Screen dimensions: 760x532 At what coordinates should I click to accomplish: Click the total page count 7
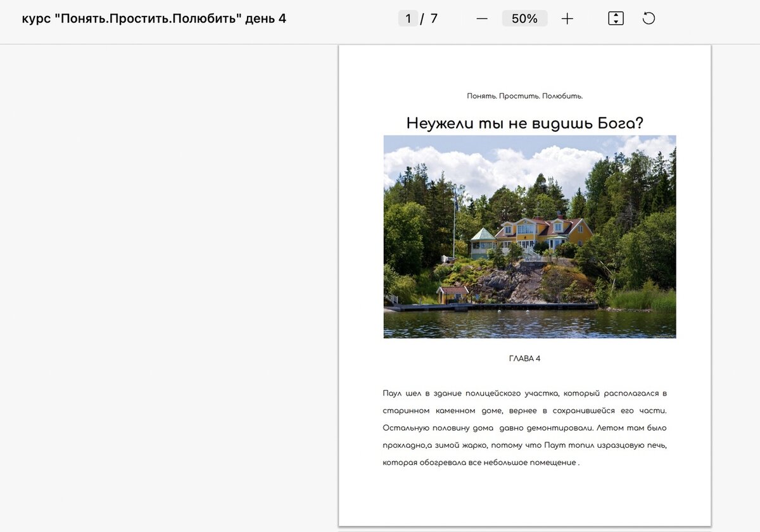click(x=434, y=18)
